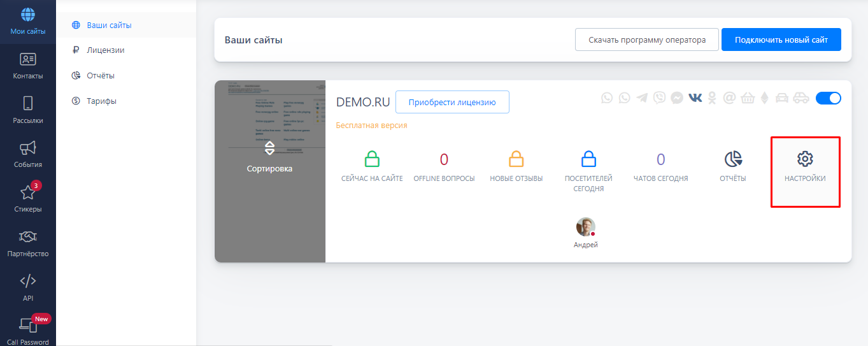Click the Viber channel icon
Viewport: 868px width, 346px height.
click(660, 97)
